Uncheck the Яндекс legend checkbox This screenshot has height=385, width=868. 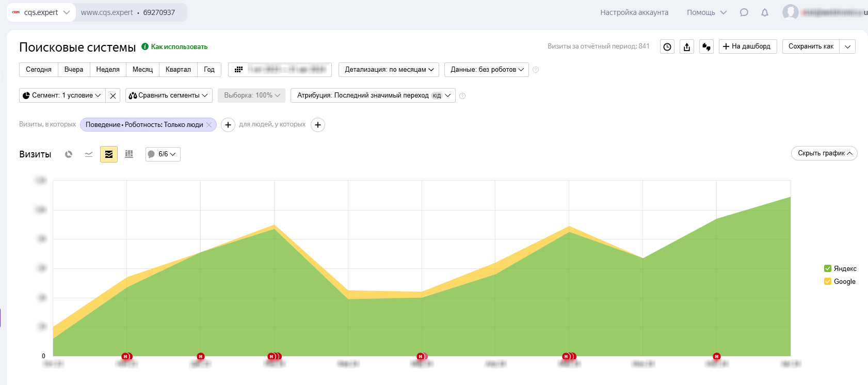828,268
